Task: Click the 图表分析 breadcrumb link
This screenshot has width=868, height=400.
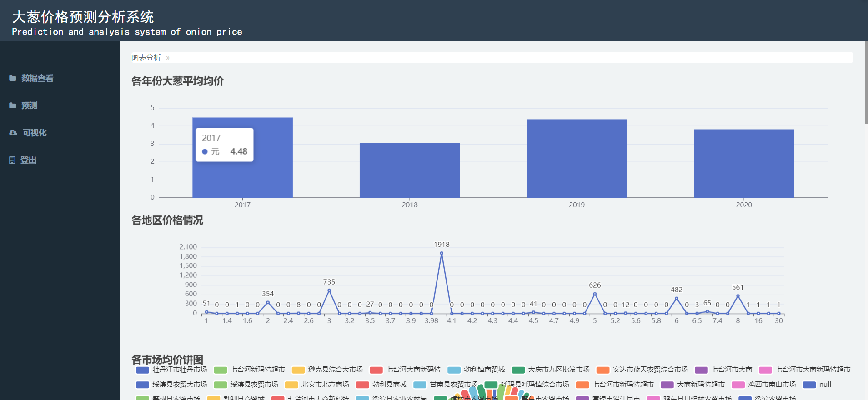Action: point(146,58)
